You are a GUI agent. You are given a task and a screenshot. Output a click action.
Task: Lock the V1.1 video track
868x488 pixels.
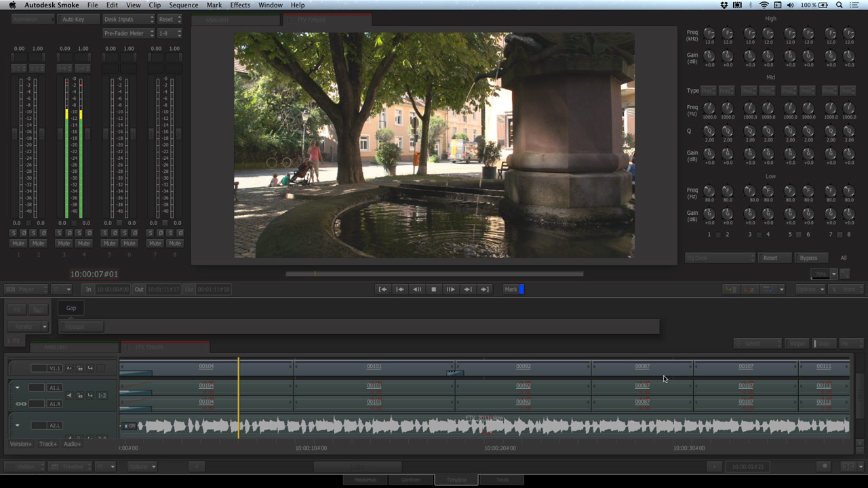click(80, 368)
